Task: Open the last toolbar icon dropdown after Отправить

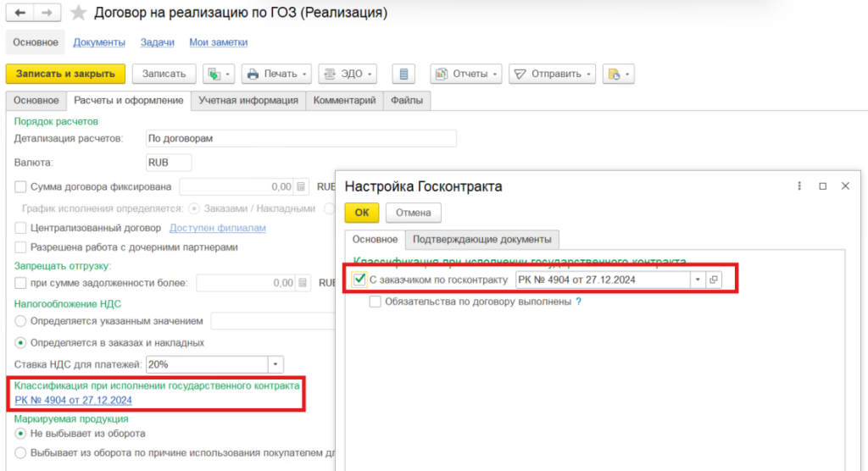Action: point(618,74)
